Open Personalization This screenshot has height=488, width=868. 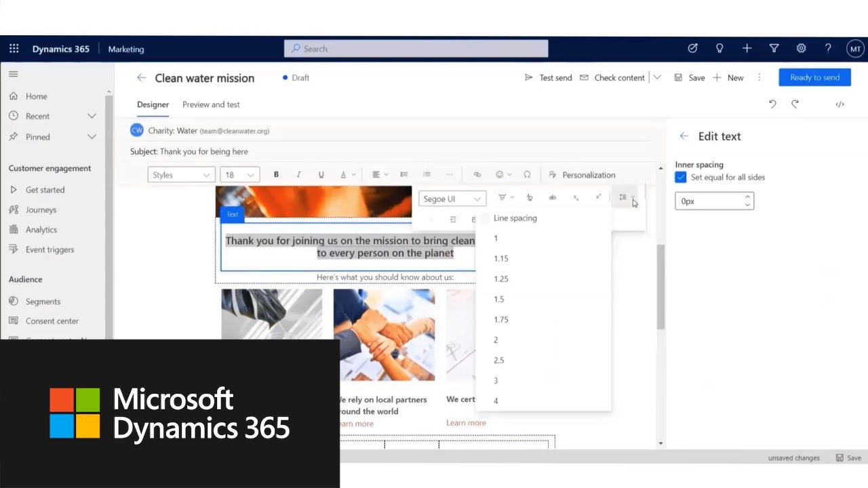(582, 175)
